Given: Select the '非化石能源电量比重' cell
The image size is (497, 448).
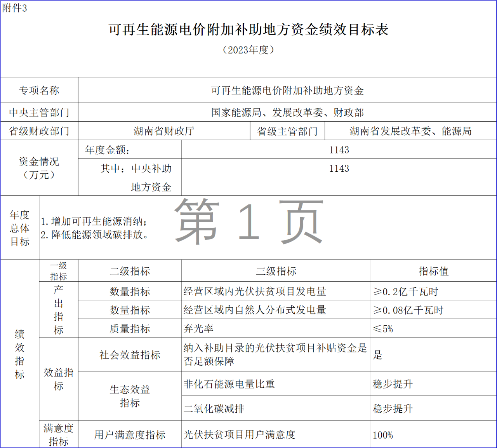Looking at the screenshot, I should click(276, 384).
